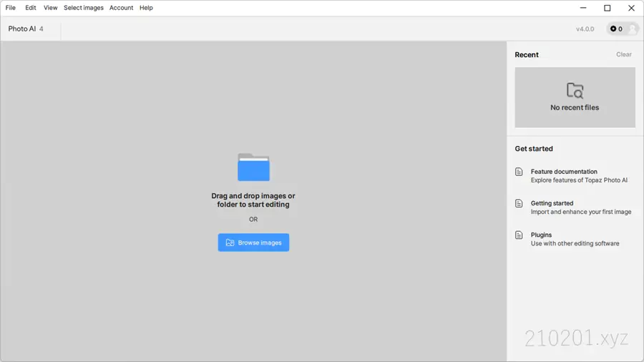Maximize the Photo AI window
Screen dimensions: 644x362
pyautogui.click(x=607, y=8)
